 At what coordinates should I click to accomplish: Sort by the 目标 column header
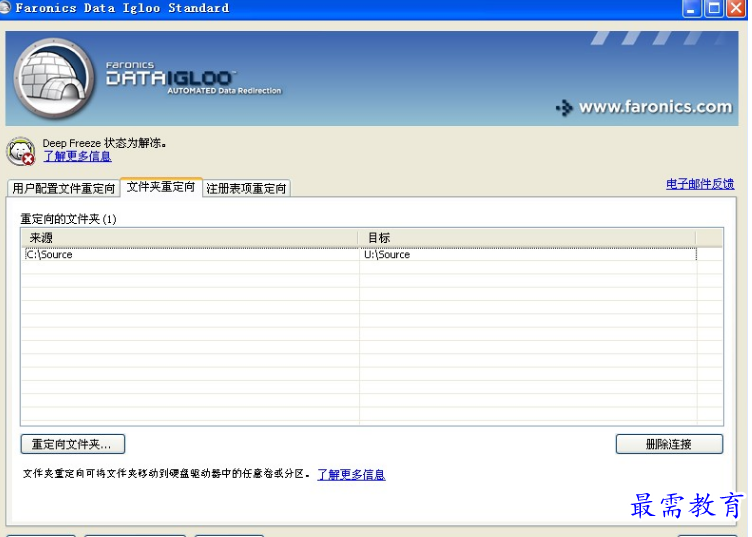pos(527,238)
